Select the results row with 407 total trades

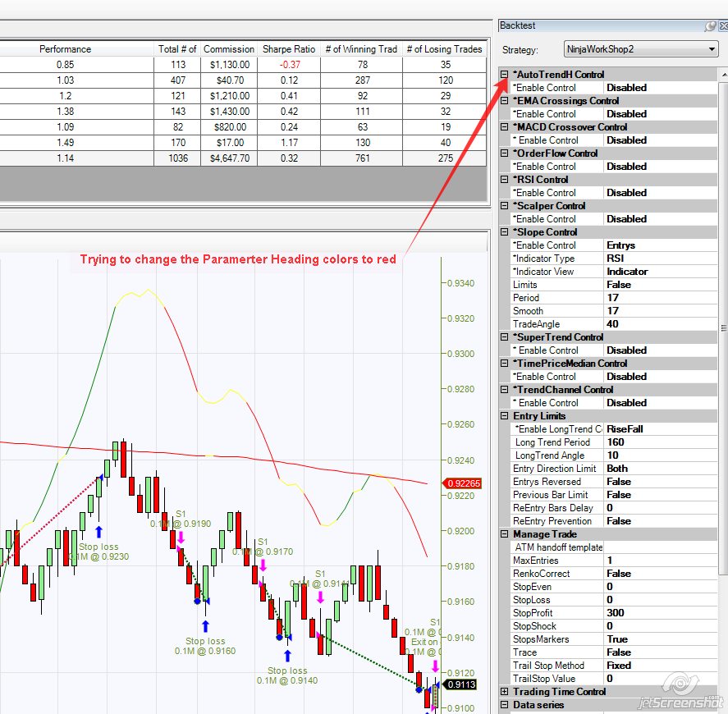(243, 80)
